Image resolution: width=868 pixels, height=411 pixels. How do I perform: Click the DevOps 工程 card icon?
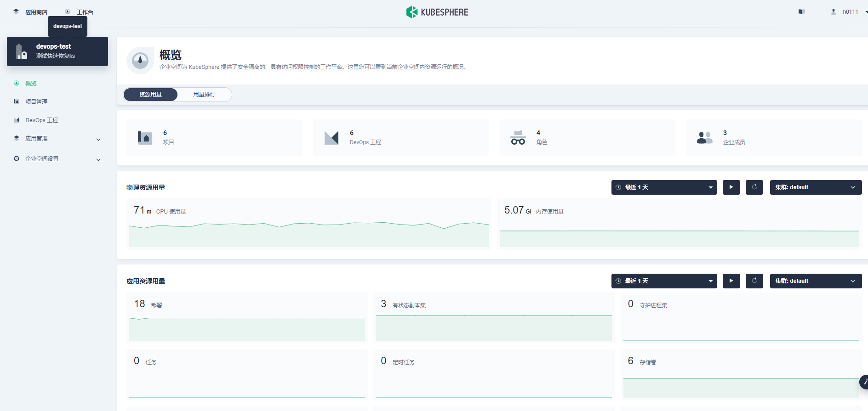pyautogui.click(x=331, y=137)
